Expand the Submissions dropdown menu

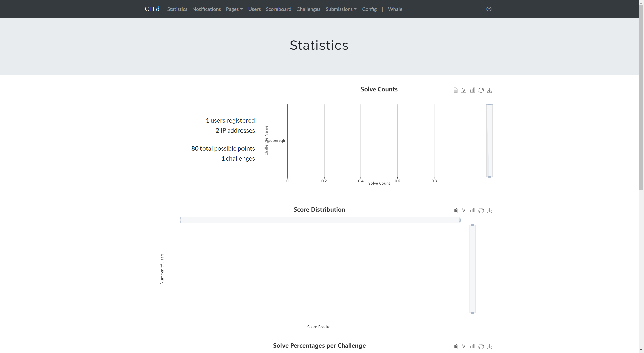341,9
